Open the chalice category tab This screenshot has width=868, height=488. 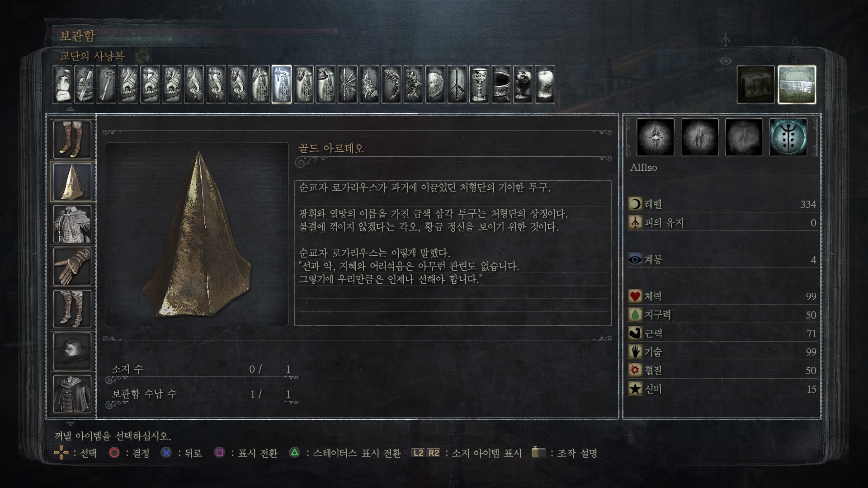coord(479,84)
